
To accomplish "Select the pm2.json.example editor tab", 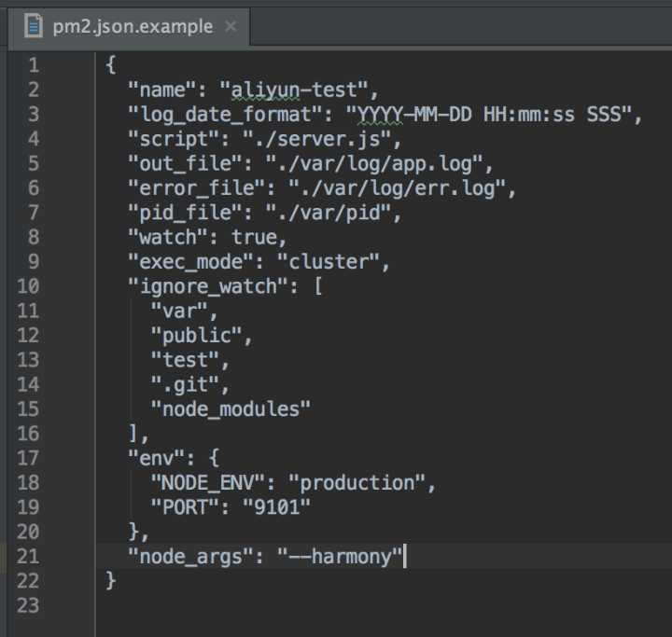I will (129, 26).
